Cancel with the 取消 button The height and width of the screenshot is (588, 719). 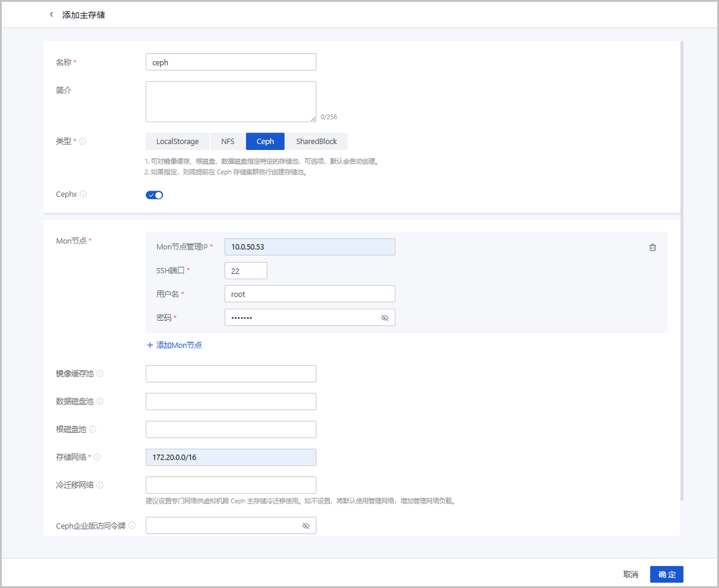[x=630, y=574]
